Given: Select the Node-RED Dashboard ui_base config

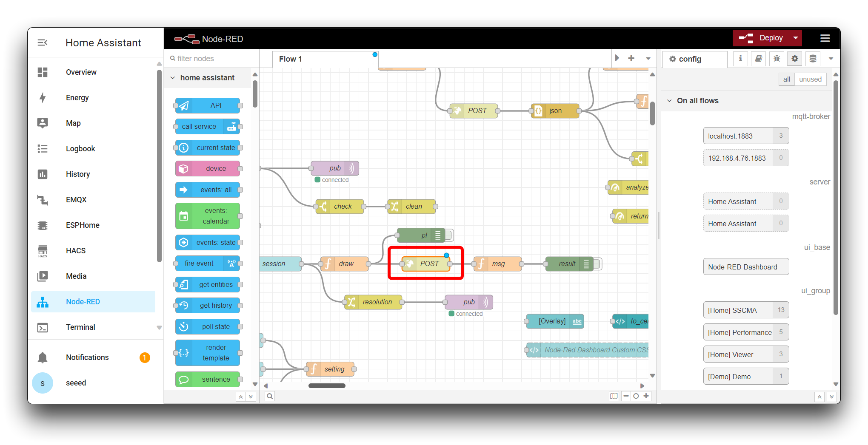Looking at the screenshot, I should (746, 267).
